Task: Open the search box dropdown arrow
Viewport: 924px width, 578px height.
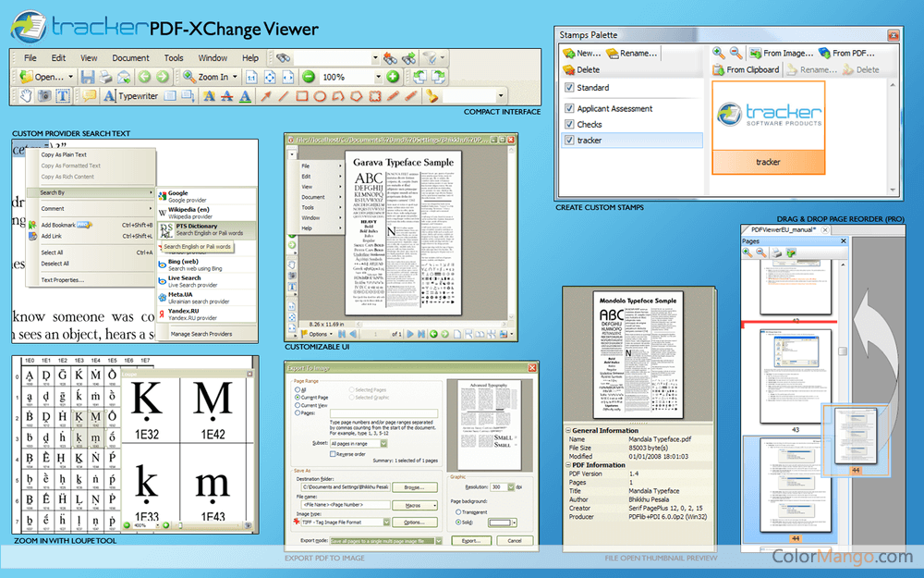Action: point(375,57)
